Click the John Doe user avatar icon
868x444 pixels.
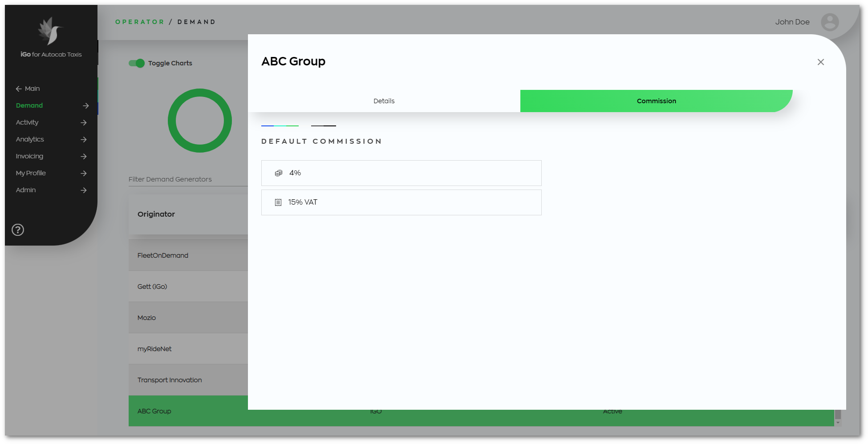[x=830, y=22]
